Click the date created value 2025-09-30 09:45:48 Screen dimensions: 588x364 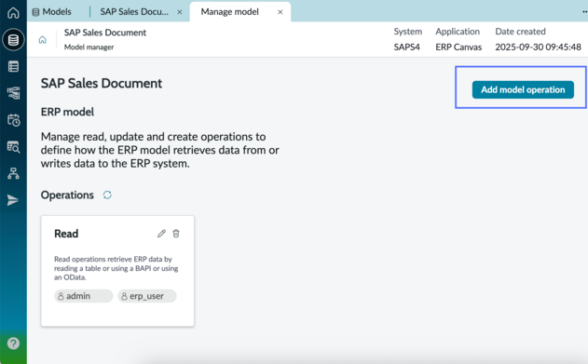coord(538,47)
